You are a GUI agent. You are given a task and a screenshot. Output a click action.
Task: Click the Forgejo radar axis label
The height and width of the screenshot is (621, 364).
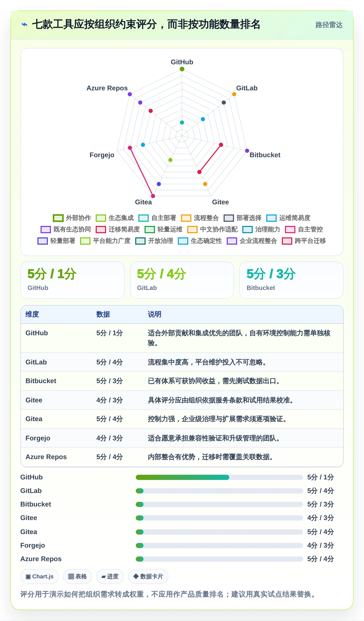[102, 155]
